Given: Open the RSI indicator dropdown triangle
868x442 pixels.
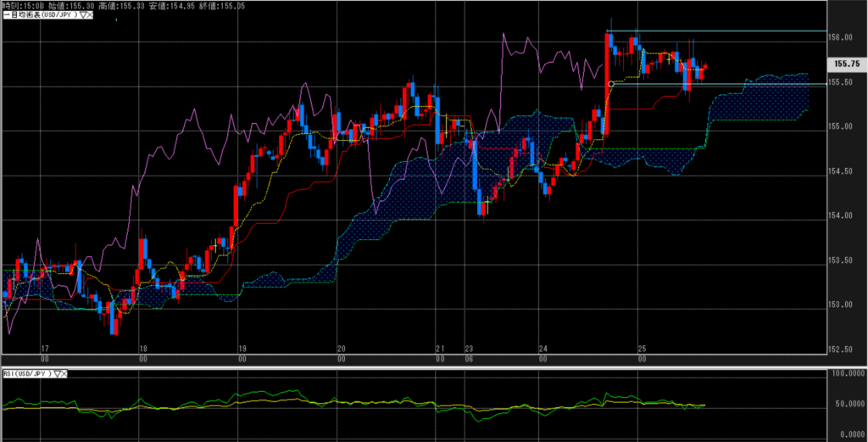Looking at the screenshot, I should [x=58, y=373].
